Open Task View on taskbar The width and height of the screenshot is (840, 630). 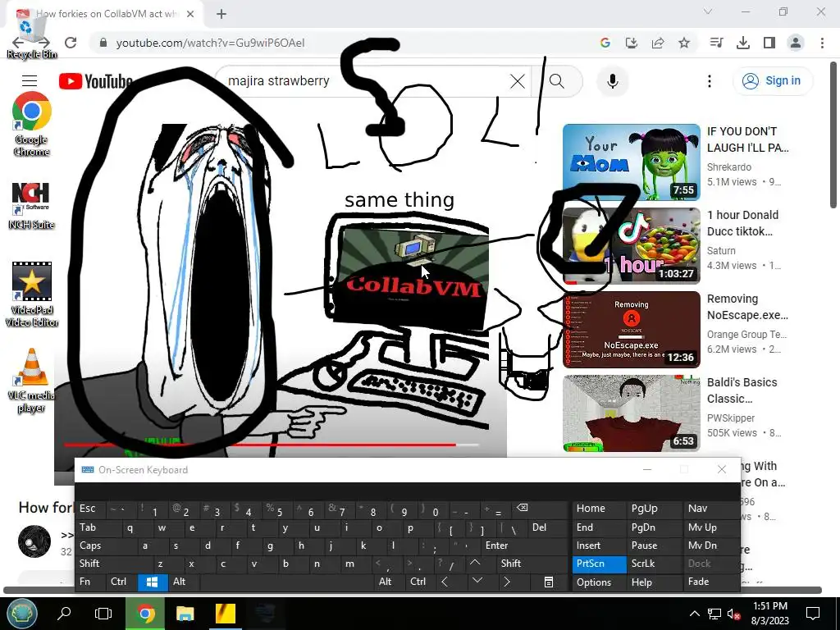point(103,613)
